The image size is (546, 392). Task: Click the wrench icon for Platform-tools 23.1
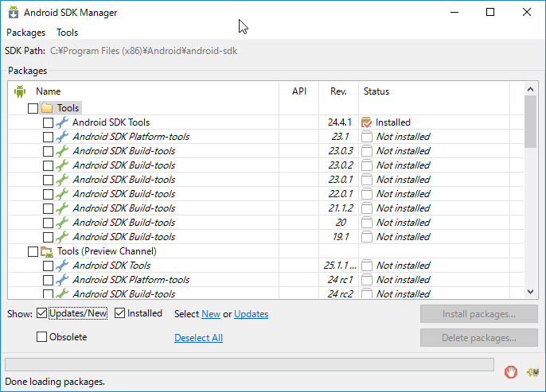pos(62,137)
